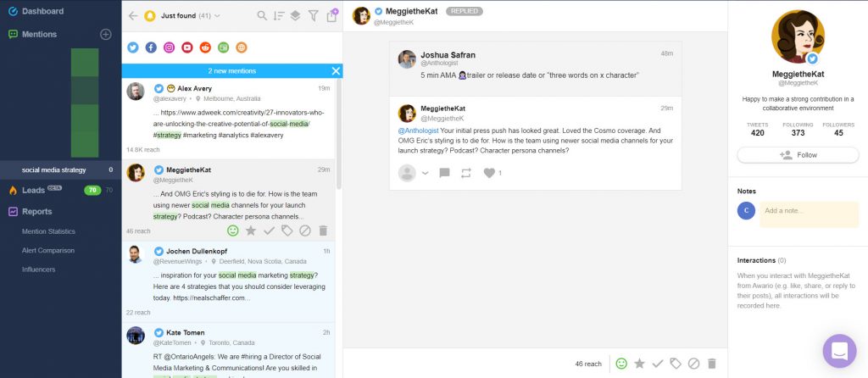Like MeggietheKat's tweet with heart
868x378 pixels.
pyautogui.click(x=489, y=173)
